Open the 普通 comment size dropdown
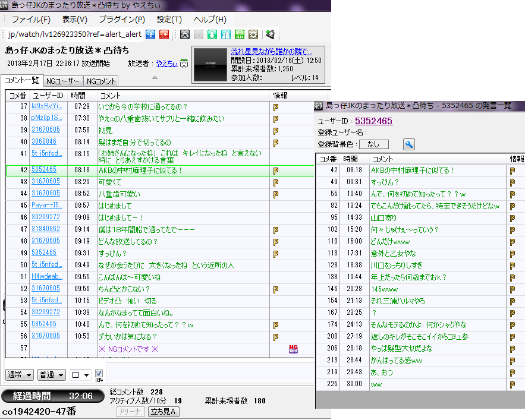The width and height of the screenshot is (525, 420). [x=52, y=375]
